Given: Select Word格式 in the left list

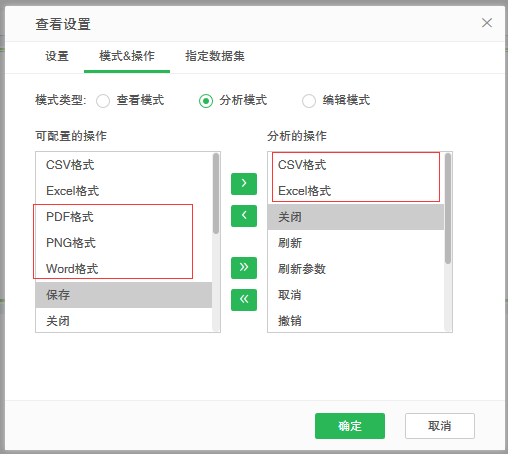Looking at the screenshot, I should coord(124,269).
